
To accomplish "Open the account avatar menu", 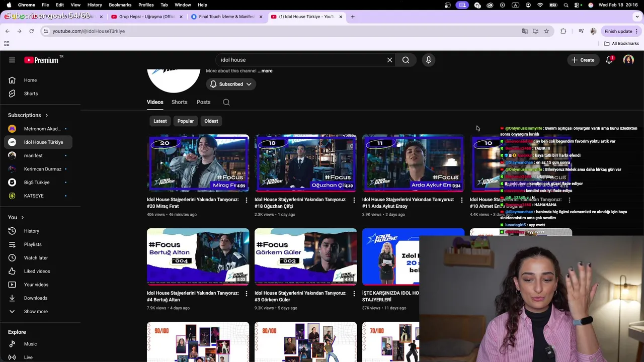I will click(x=628, y=60).
